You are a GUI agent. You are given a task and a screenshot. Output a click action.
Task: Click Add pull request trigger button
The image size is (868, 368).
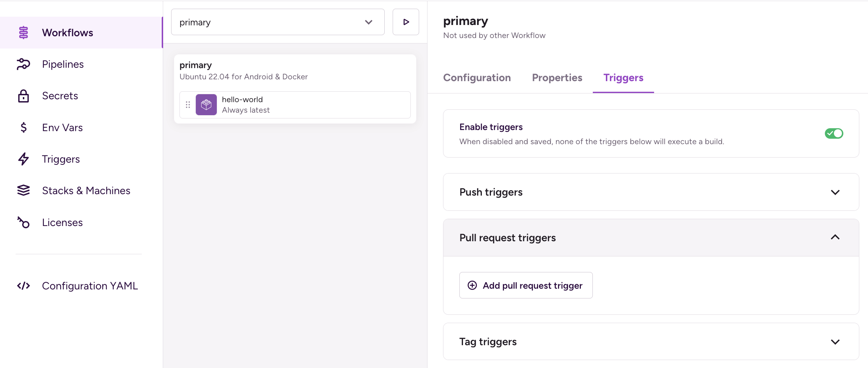point(526,285)
